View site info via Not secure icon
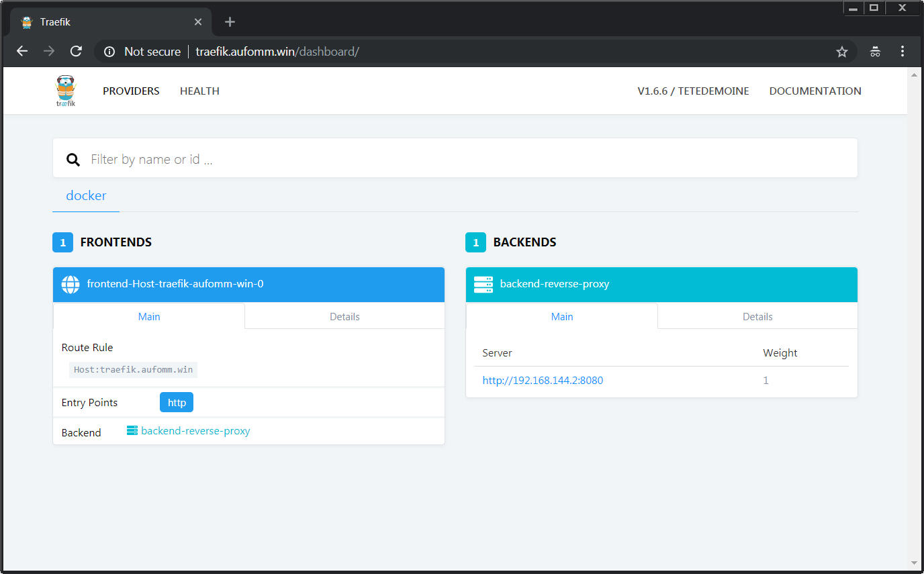The width and height of the screenshot is (924, 574). click(110, 52)
